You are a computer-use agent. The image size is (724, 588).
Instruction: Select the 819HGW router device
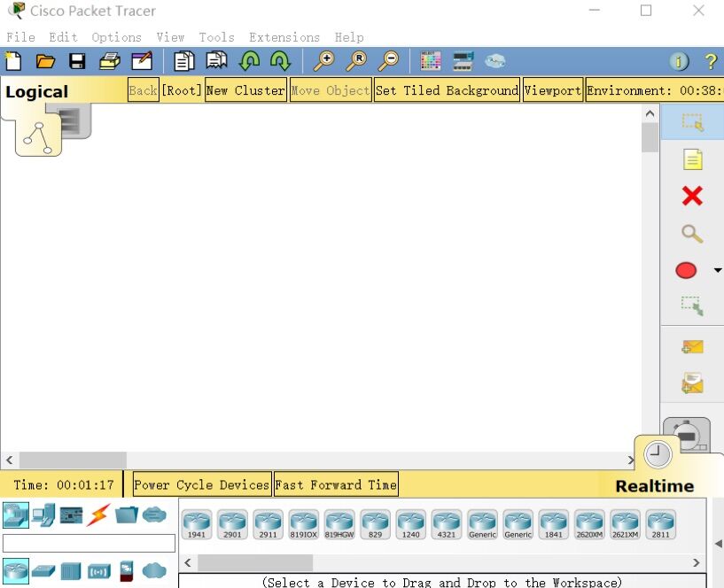tap(339, 524)
